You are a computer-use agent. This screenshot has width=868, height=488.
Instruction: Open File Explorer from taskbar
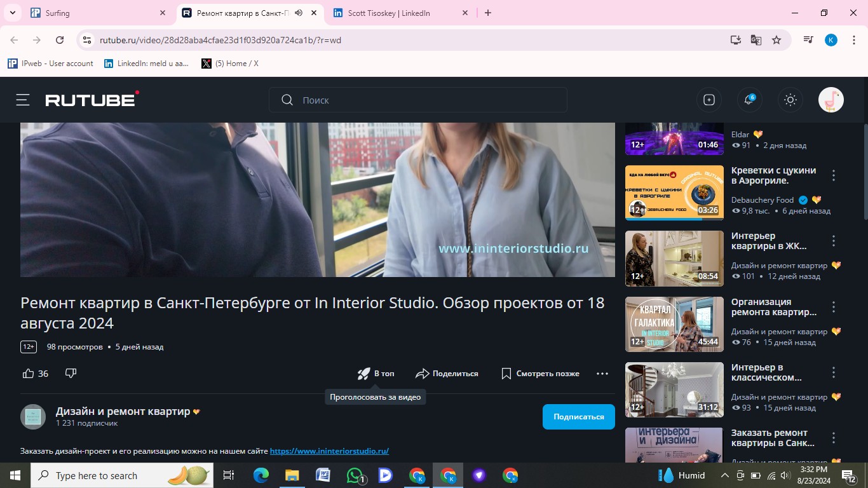292,475
